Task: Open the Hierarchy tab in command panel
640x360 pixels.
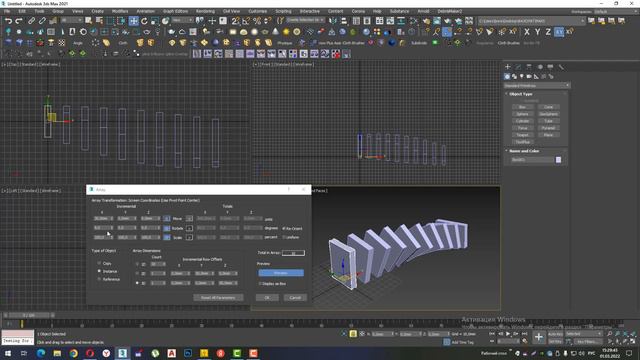Action: pos(529,67)
